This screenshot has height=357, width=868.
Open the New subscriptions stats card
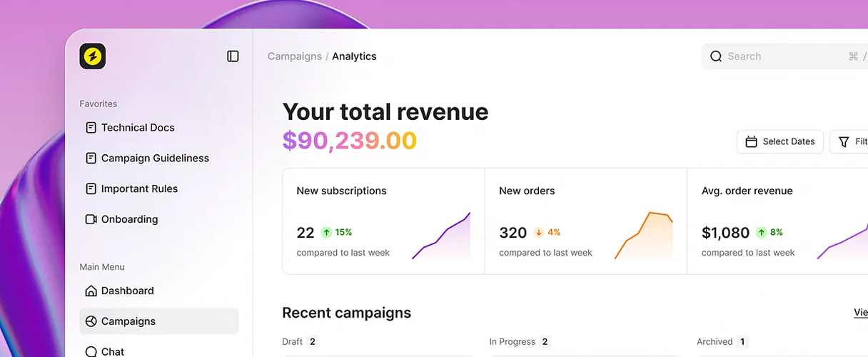point(383,221)
